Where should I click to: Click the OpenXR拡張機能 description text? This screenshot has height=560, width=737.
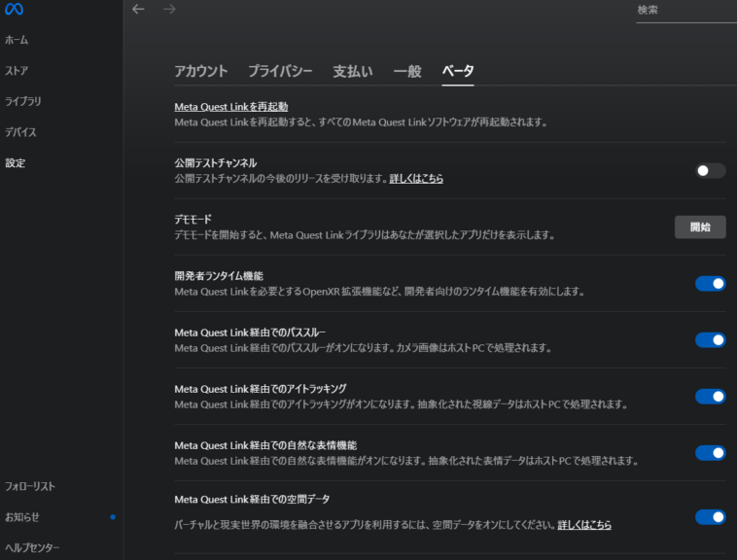click(380, 292)
